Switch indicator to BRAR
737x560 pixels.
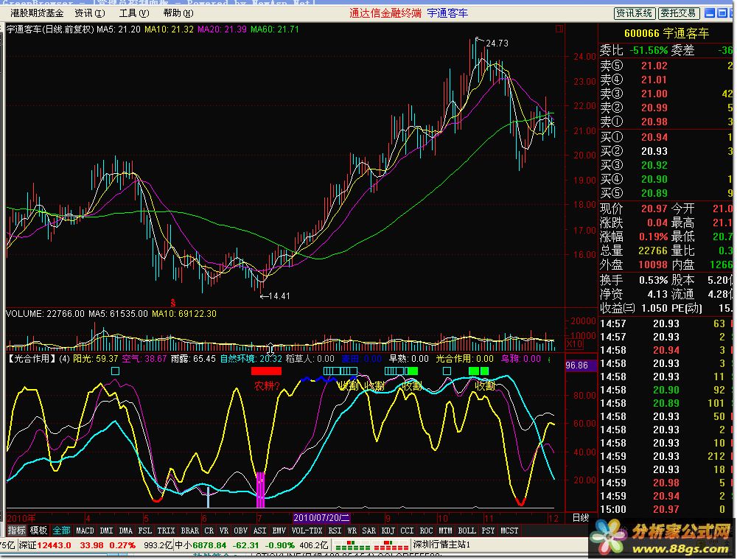(190, 531)
